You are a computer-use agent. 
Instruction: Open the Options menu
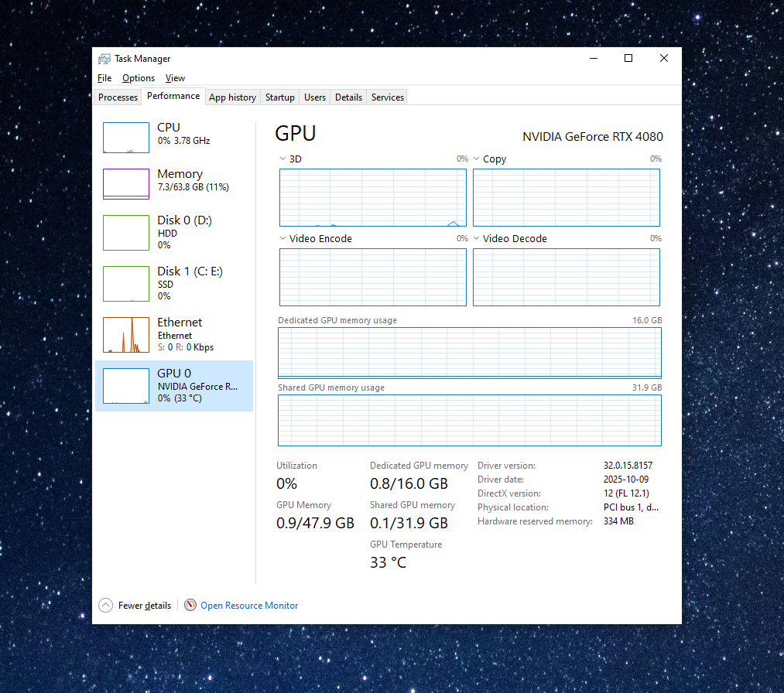pos(139,78)
